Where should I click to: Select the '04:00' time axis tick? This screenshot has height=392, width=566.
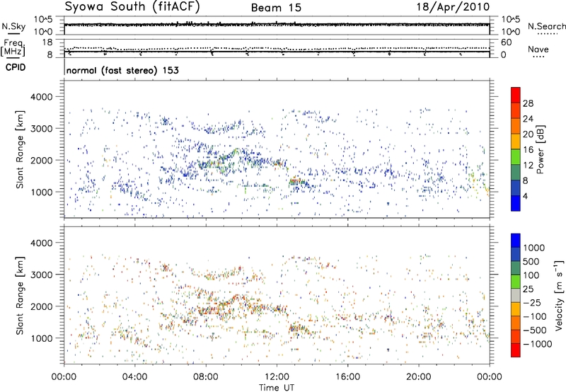[x=135, y=377]
